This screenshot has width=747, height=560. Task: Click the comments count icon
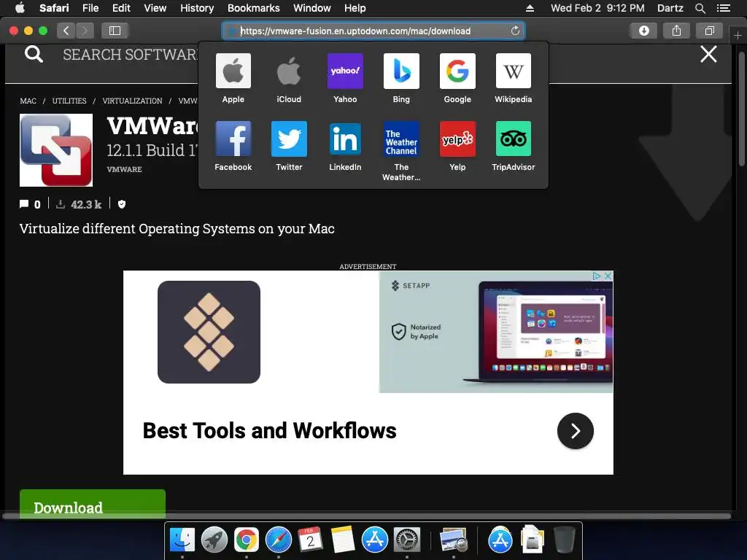pyautogui.click(x=24, y=204)
